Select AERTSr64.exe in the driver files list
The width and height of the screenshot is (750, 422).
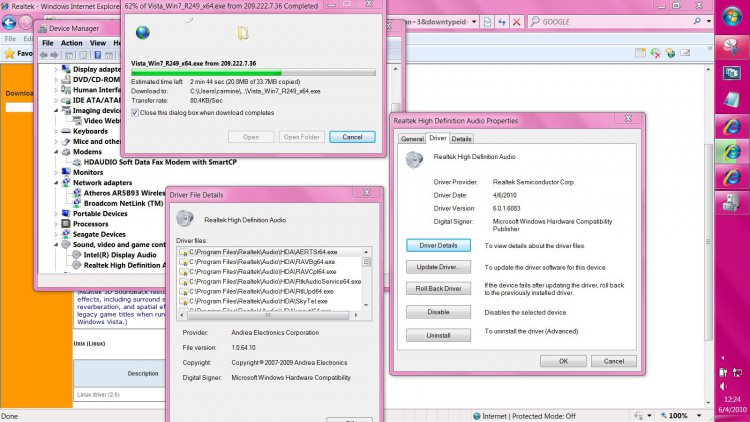(x=263, y=252)
